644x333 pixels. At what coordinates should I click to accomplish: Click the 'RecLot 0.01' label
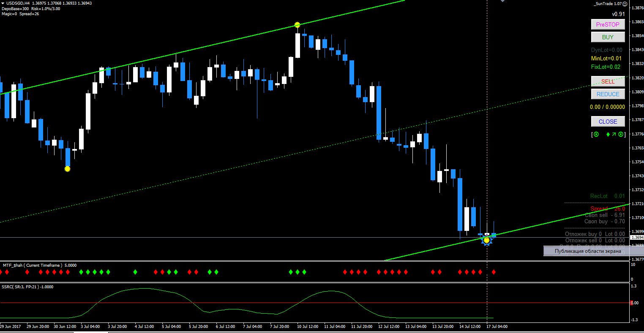607,196
